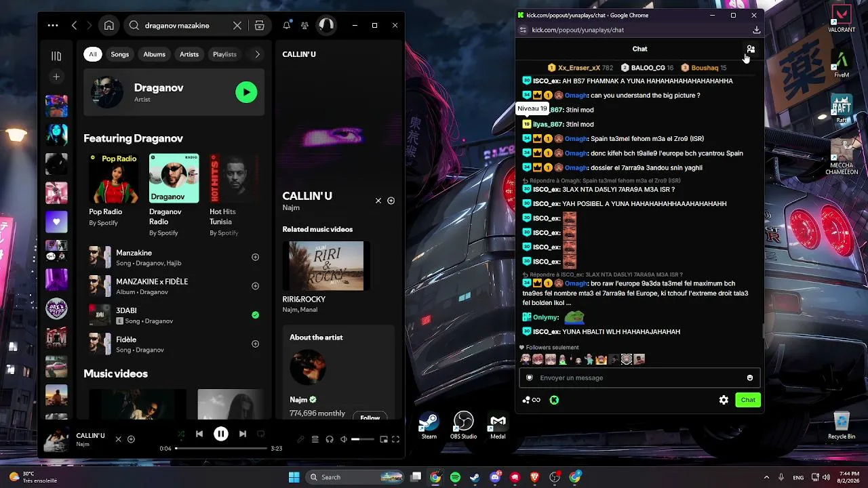Viewport: 868px width, 488px height.
Task: Skip to previous track
Action: [x=199, y=434]
